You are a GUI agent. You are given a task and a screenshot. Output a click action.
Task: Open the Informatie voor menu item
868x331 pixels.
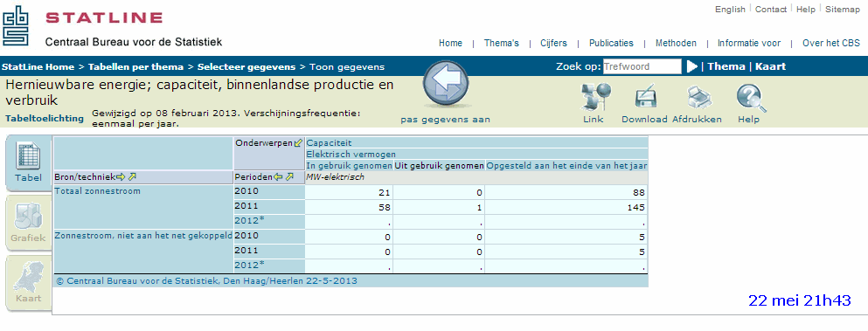click(x=749, y=43)
